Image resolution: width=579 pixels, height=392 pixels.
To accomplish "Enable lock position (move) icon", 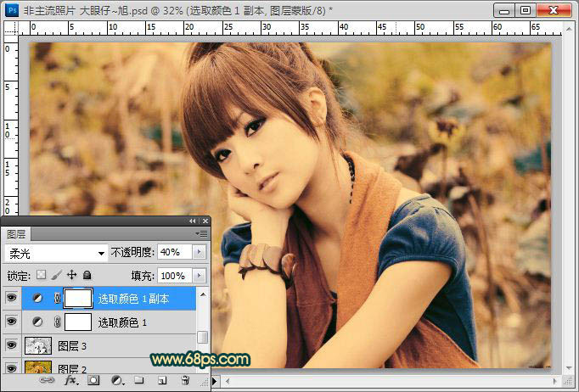I will [x=71, y=276].
